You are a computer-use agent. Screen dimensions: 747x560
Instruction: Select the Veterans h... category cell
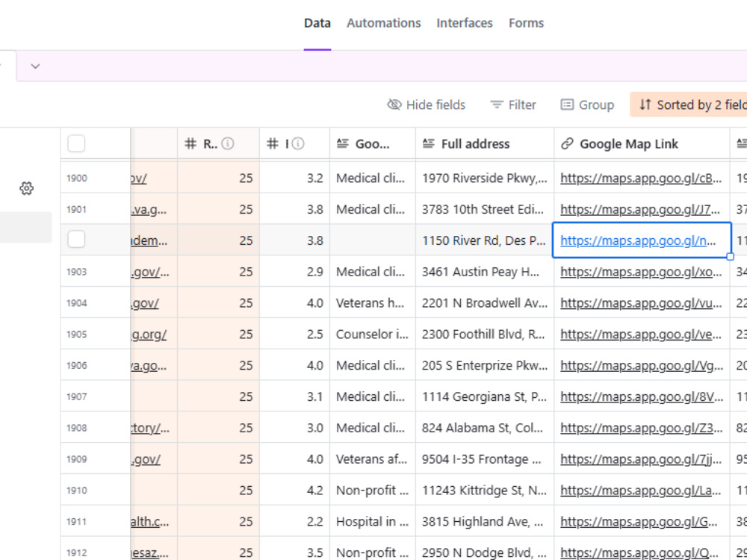click(373, 303)
